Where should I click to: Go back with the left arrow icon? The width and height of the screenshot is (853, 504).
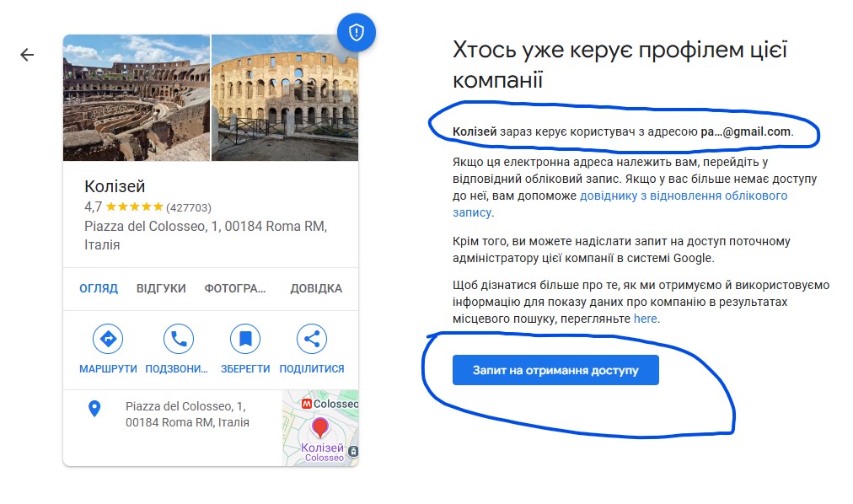pyautogui.click(x=27, y=55)
